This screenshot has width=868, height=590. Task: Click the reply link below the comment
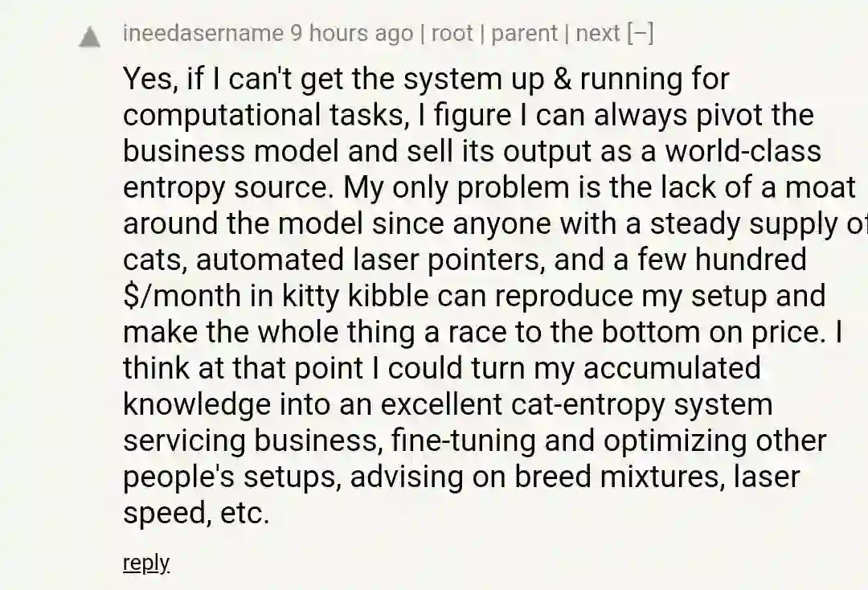145,563
